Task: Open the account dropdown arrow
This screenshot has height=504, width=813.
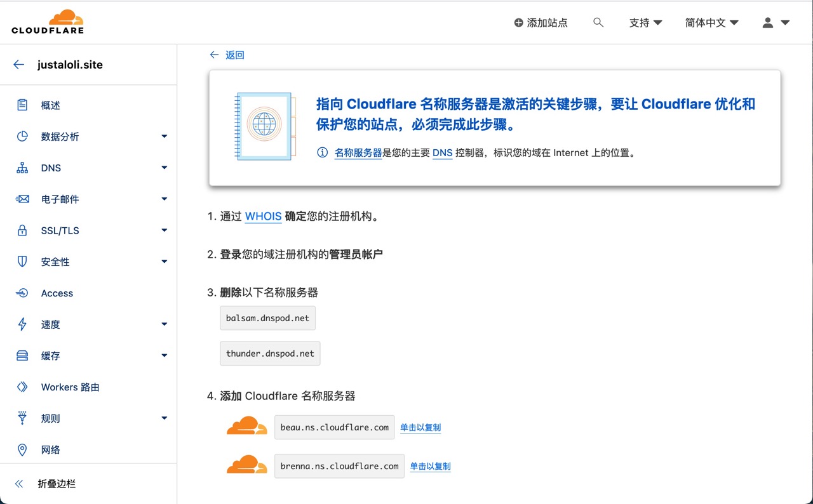Action: tap(785, 23)
